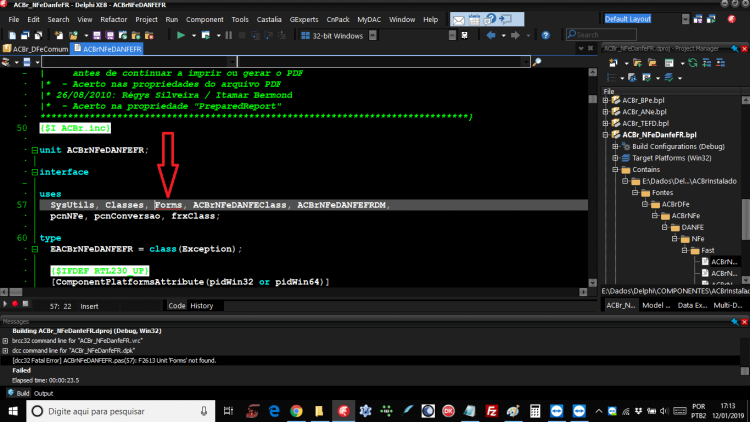Switch to the ACBr_DFeComum editor tab

pyautogui.click(x=35, y=49)
